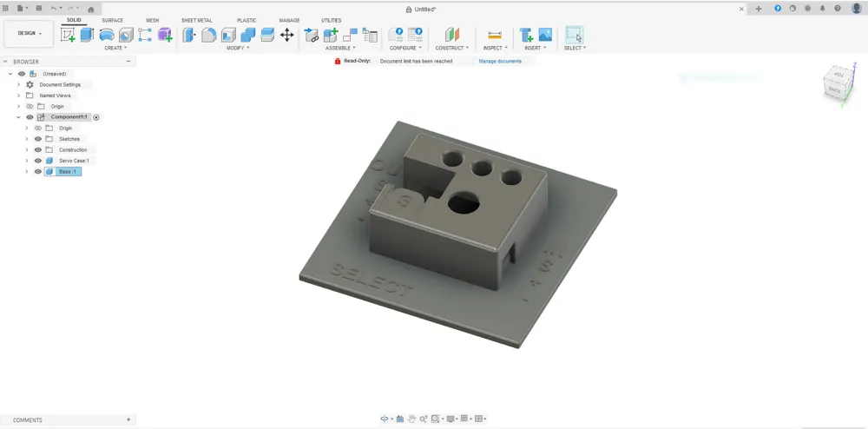Expand Named Views node
The image size is (868, 429).
(18, 96)
